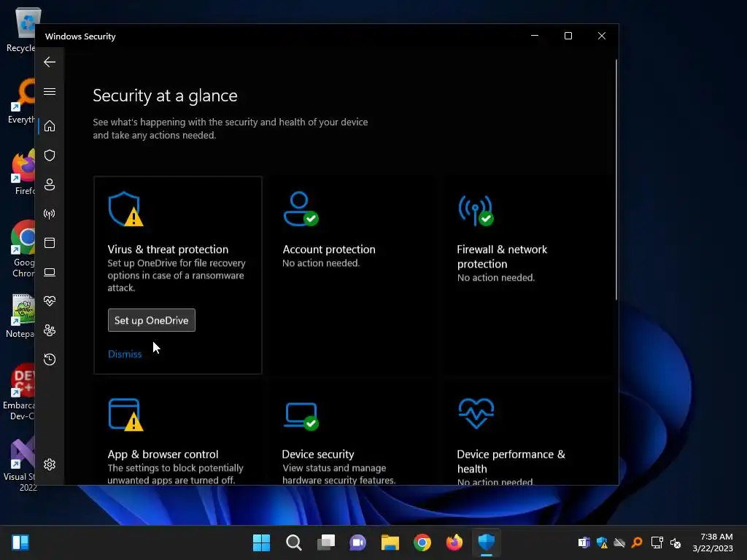The image size is (747, 560).
Task: Click the Firewall & network antenna tile icon
Action: click(476, 210)
